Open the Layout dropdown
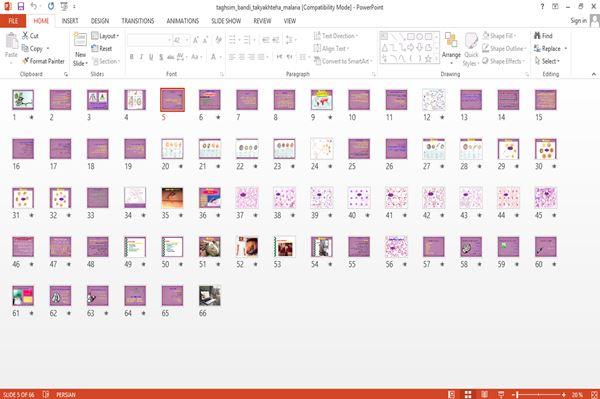 (x=105, y=36)
